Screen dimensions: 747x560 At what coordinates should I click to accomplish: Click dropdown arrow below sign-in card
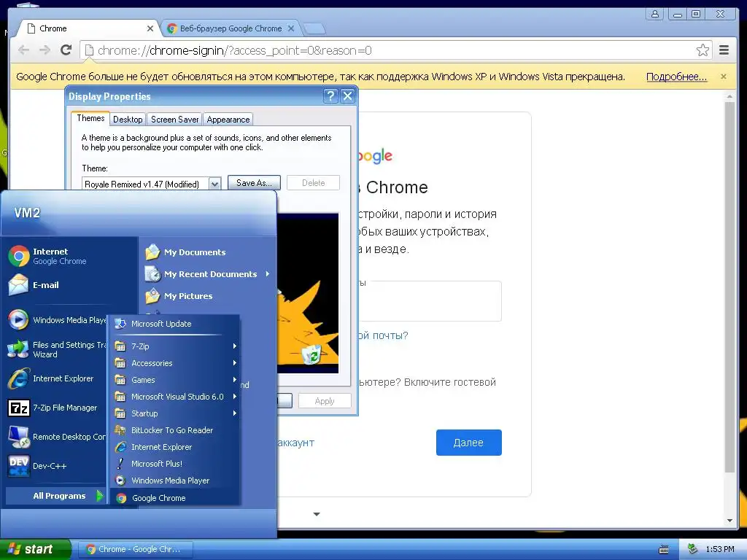click(x=317, y=514)
